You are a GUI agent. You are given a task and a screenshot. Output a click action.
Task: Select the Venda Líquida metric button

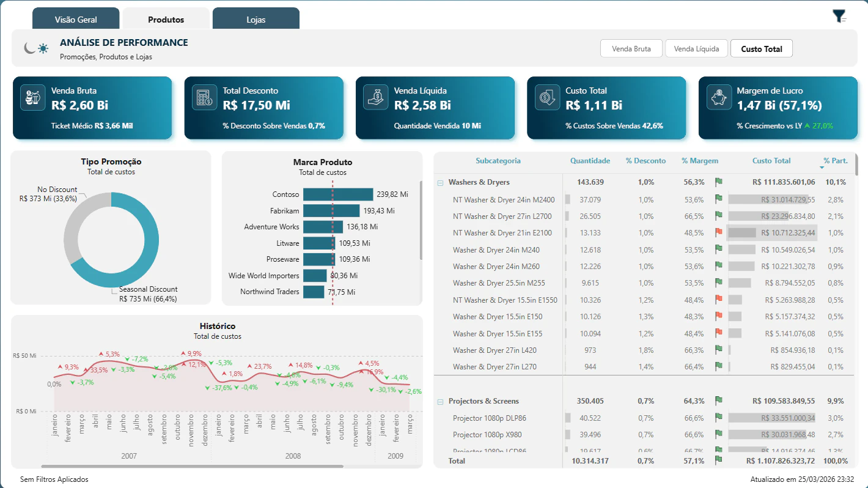[696, 48]
